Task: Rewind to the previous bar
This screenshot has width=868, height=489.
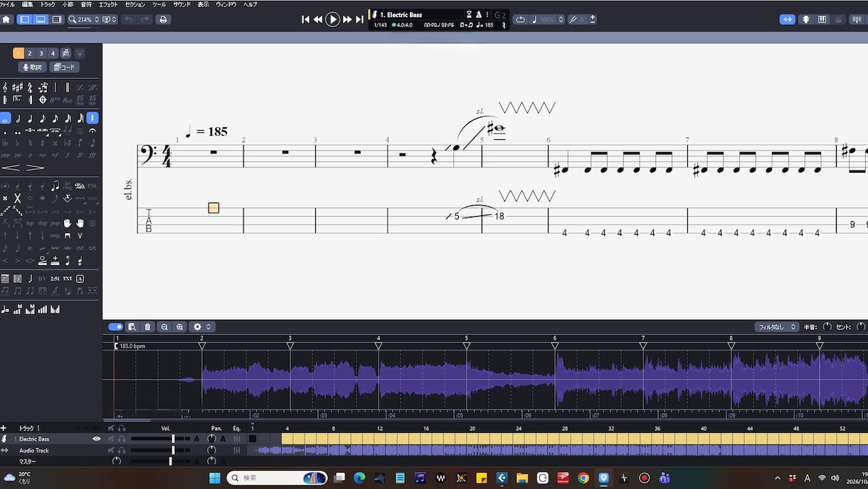Action: 317,19
